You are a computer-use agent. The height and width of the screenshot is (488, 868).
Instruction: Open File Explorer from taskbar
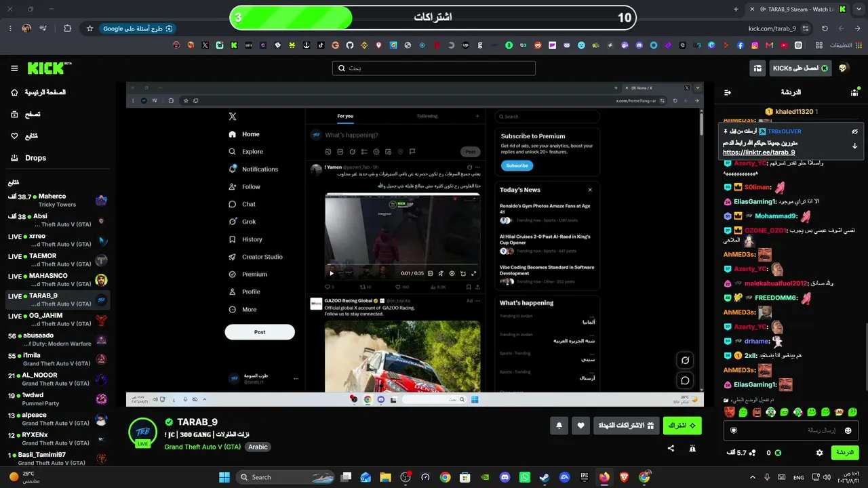click(x=385, y=477)
